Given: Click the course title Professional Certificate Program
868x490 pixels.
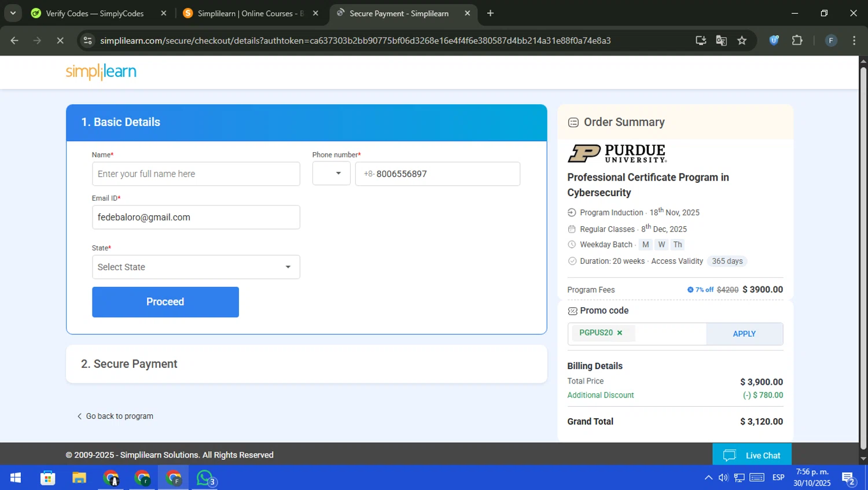Looking at the screenshot, I should pos(648,185).
